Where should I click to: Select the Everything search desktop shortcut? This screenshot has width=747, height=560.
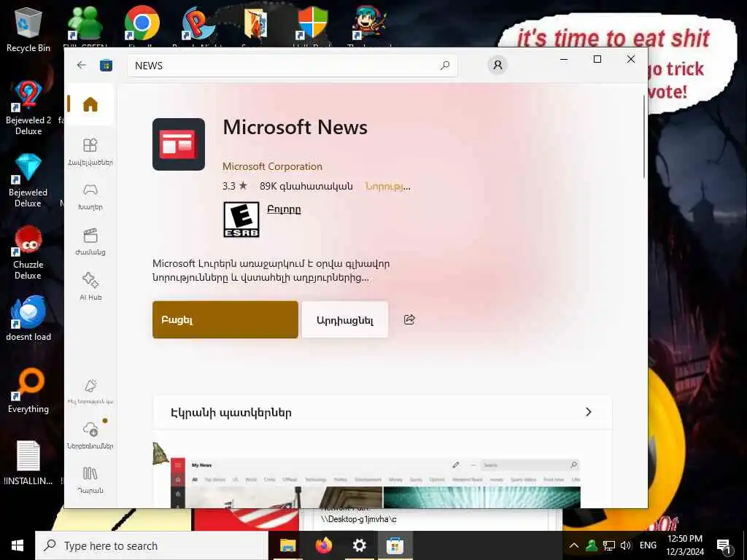point(28,391)
